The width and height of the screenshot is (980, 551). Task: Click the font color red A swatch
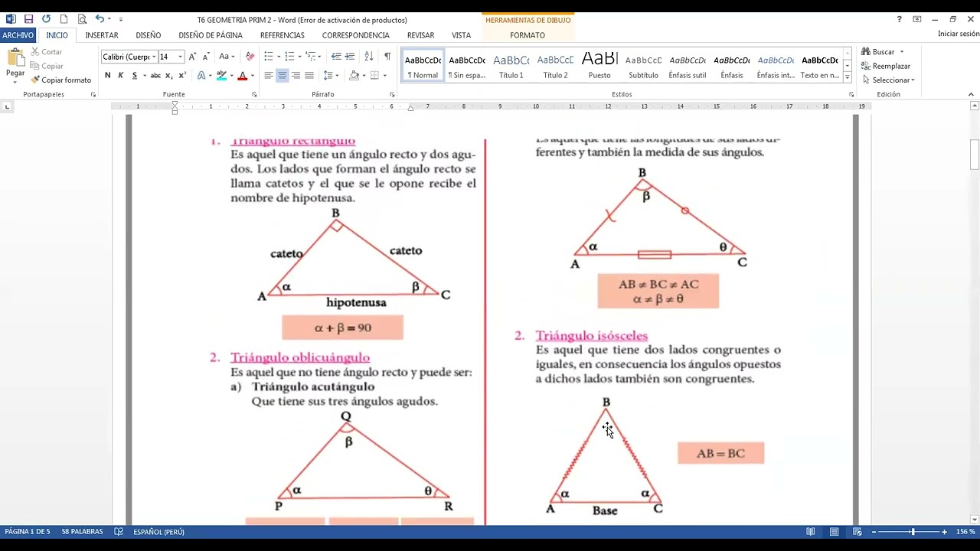coord(243,75)
